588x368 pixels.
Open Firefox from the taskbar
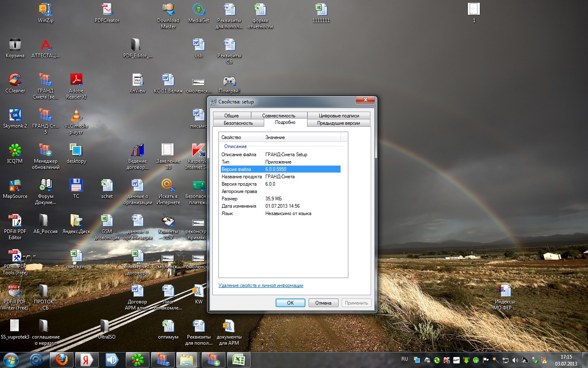(62, 360)
